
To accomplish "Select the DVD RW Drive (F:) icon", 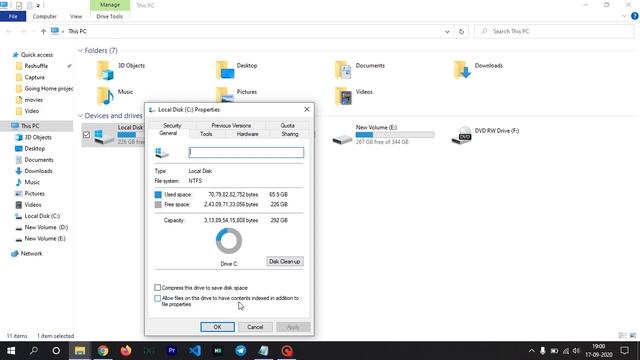I will click(x=462, y=135).
